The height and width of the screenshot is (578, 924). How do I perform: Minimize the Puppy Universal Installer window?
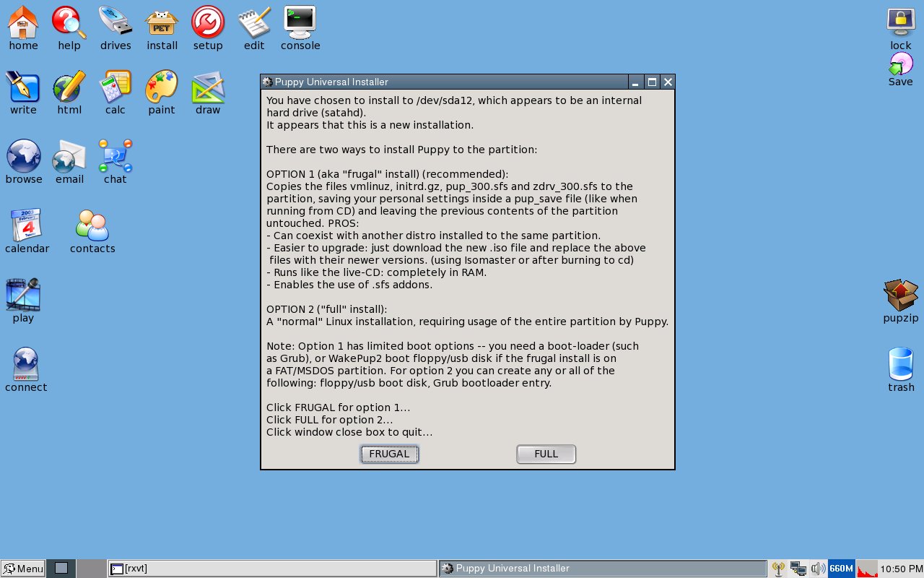coord(636,82)
